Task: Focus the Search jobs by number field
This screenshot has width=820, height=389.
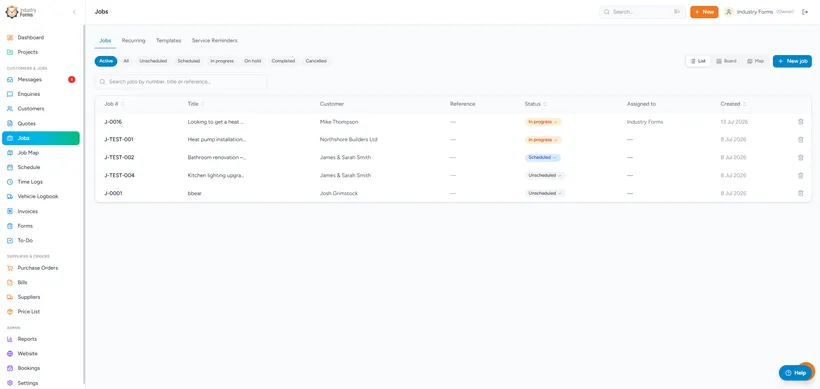Action: click(181, 82)
